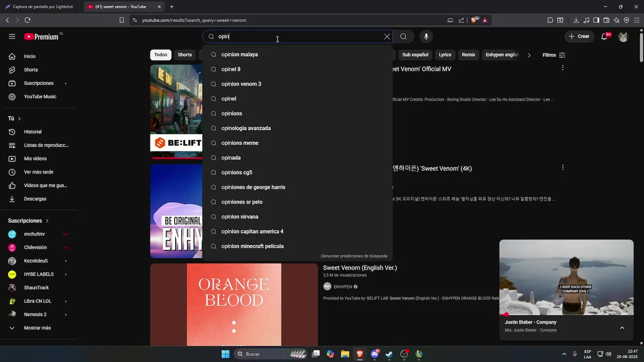The width and height of the screenshot is (644, 362).
Task: Select the Todos filter chip
Action: 160,55
